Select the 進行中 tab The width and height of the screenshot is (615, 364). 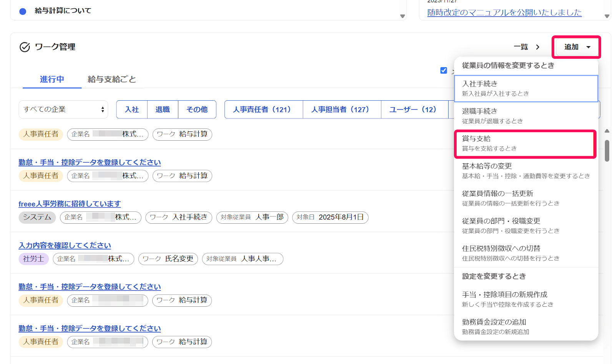(x=52, y=79)
